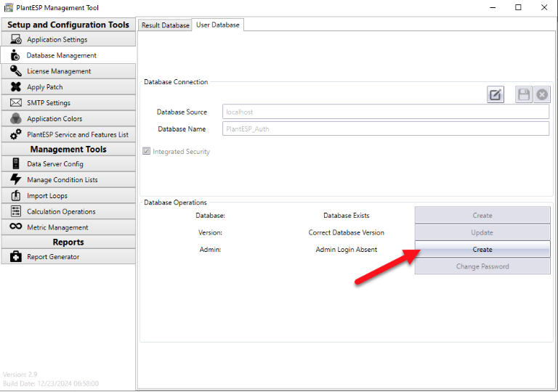Viewport: 558px width, 392px height.
Task: Open PlantESP Service and Features List
Action: pos(68,134)
